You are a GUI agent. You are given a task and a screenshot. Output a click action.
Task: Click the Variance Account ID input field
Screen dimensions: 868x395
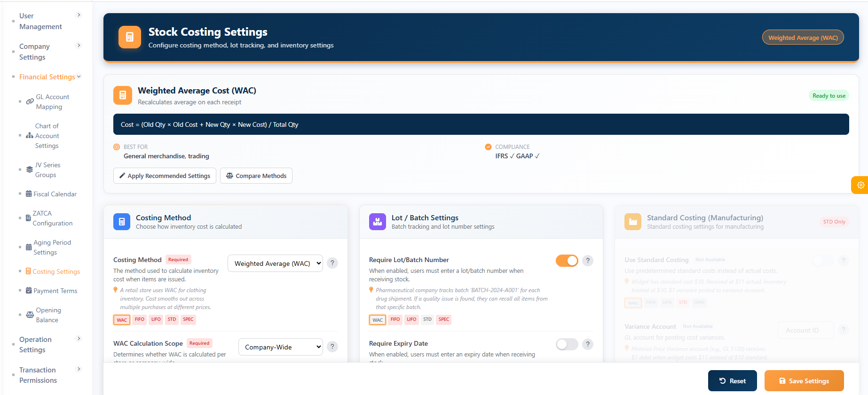tap(805, 330)
